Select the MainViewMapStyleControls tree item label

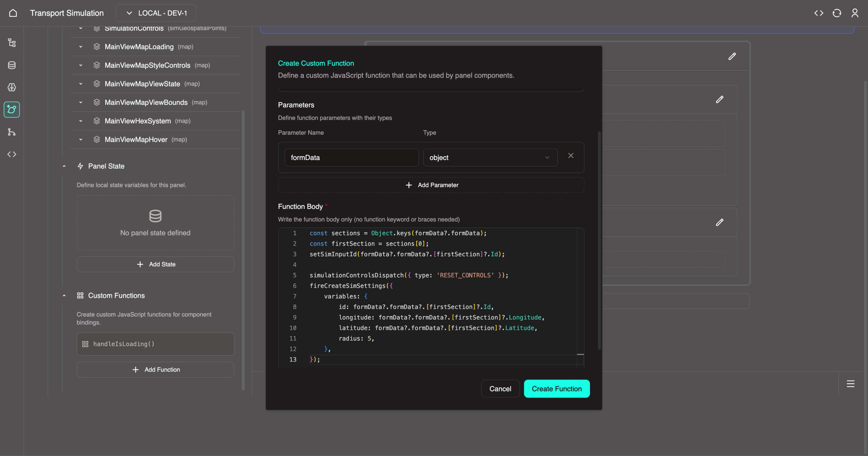coord(147,65)
